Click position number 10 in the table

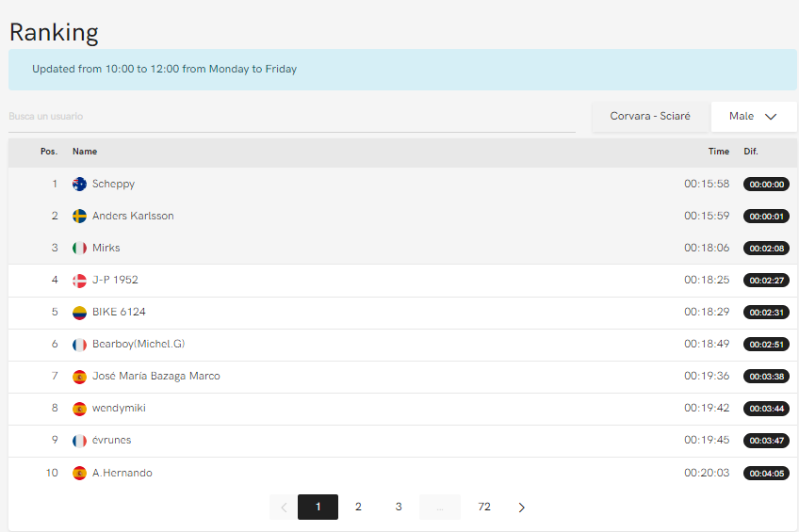pyautogui.click(x=52, y=473)
